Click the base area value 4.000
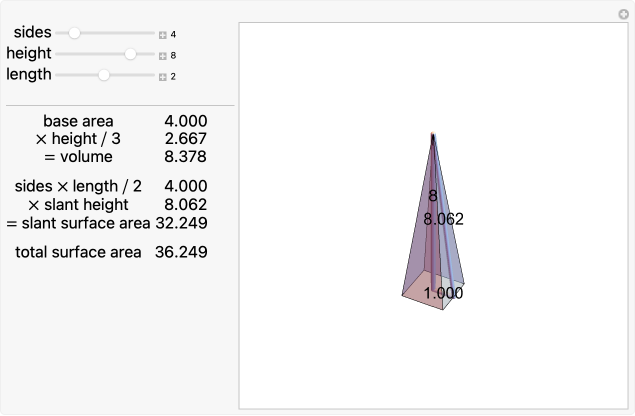 click(x=185, y=121)
